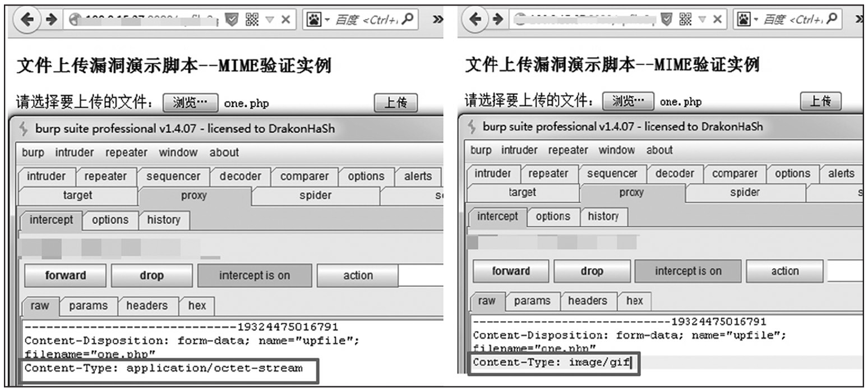Open the burp menu in left Burp window

[x=33, y=153]
